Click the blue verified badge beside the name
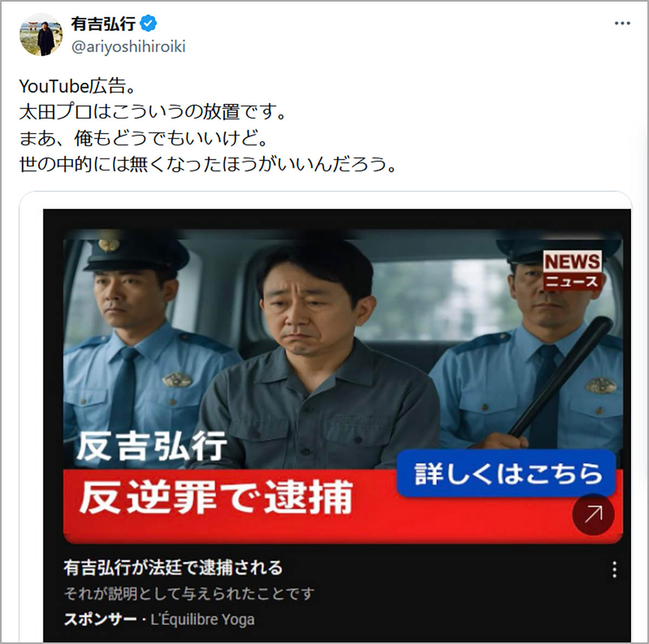 (148, 23)
